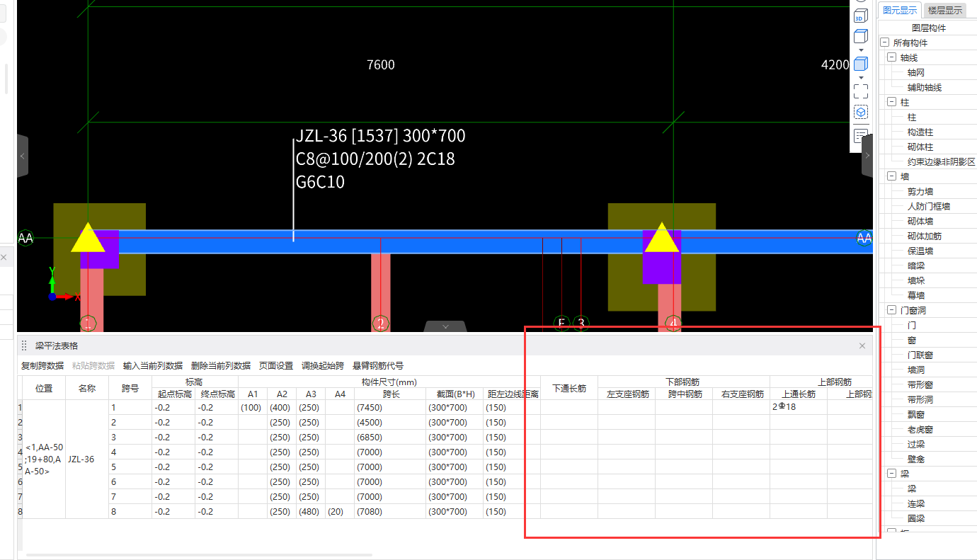Select 剪力墙 in the component tree
Screen dimensions: 977x560
[920, 192]
